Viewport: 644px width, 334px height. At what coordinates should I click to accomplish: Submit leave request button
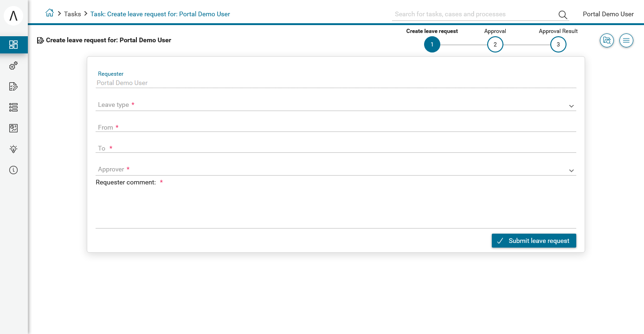[x=534, y=241]
